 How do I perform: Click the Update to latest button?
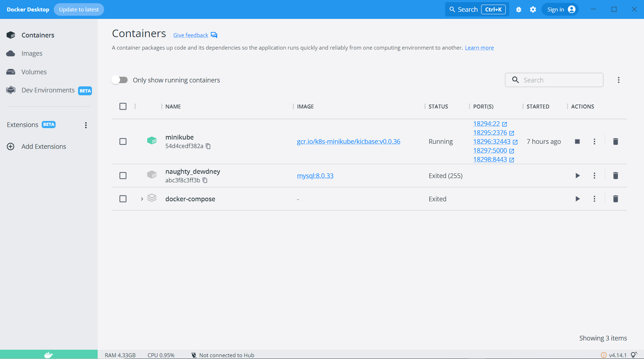point(79,10)
